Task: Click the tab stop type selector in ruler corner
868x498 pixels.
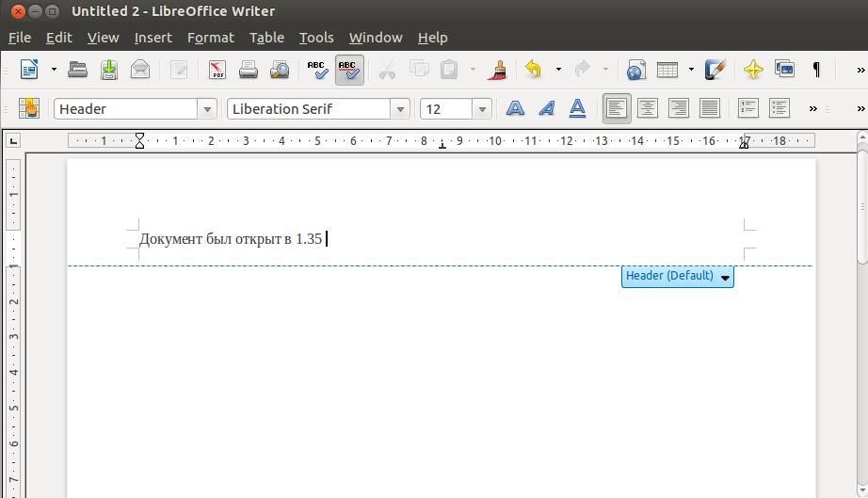Action: point(13,141)
